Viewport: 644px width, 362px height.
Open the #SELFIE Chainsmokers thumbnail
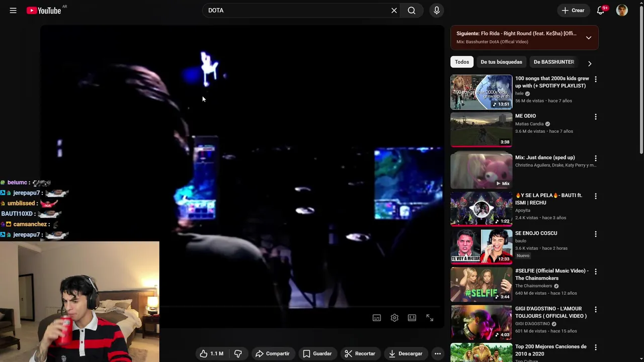481,284
